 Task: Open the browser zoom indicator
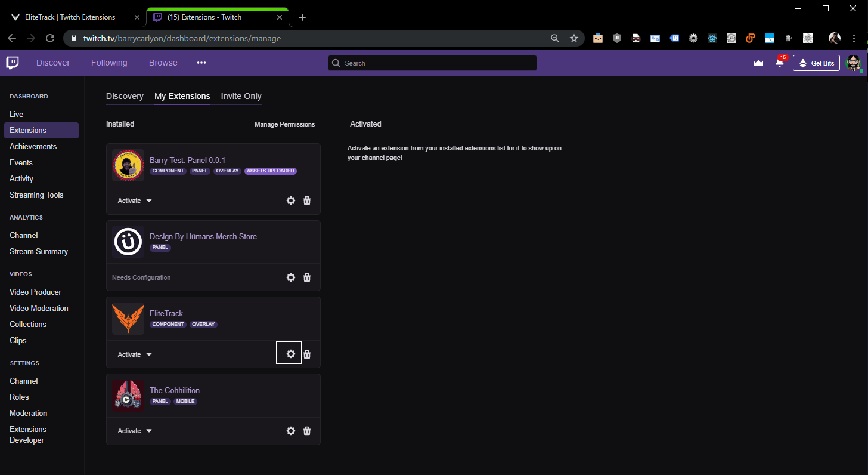click(x=555, y=38)
